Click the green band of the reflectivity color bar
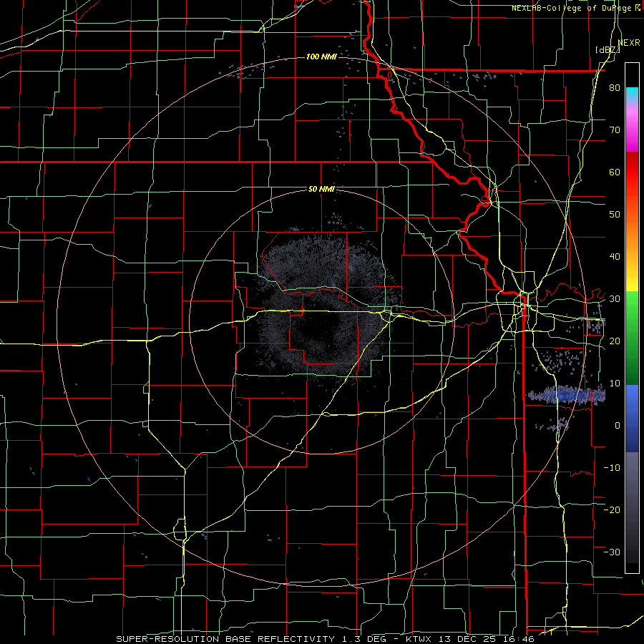The width and height of the screenshot is (644, 644). [632, 338]
